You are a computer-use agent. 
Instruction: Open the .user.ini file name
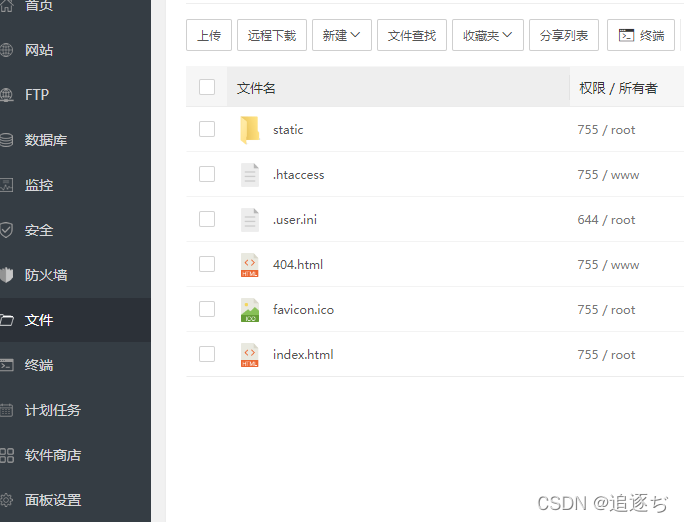click(295, 220)
